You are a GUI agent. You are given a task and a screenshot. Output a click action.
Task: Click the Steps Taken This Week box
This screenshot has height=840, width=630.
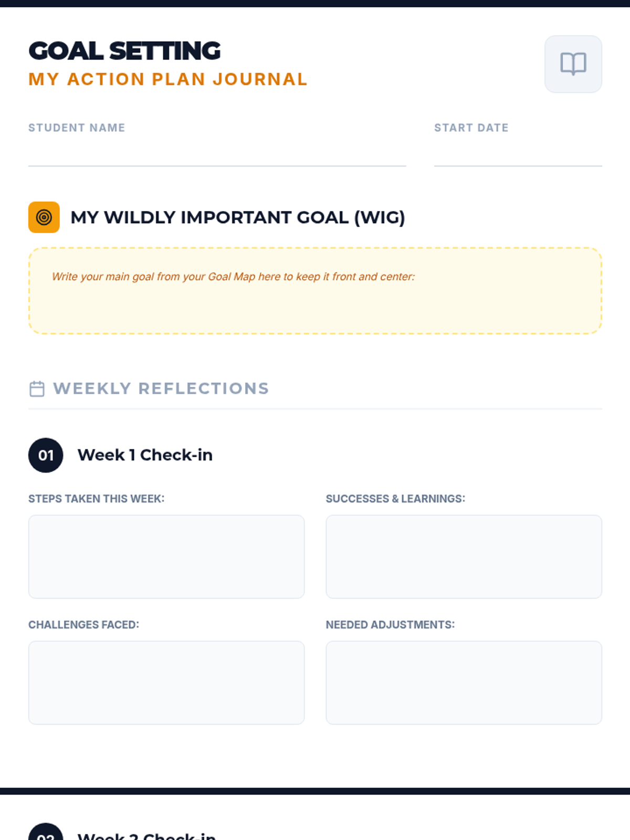point(166,556)
